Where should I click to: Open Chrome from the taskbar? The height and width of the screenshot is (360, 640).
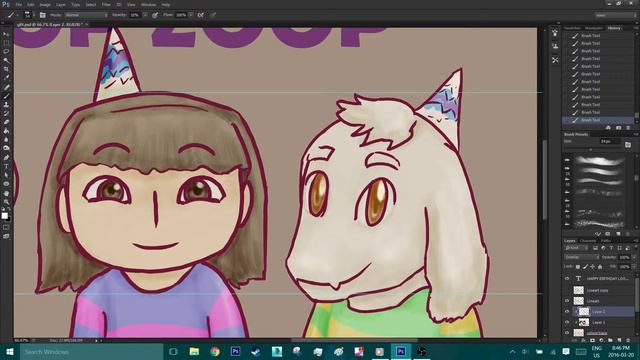[x=215, y=351]
